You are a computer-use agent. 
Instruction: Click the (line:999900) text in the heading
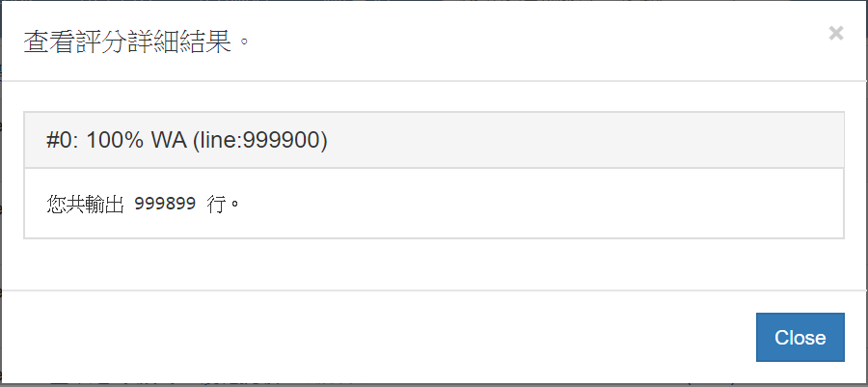pyautogui.click(x=260, y=140)
